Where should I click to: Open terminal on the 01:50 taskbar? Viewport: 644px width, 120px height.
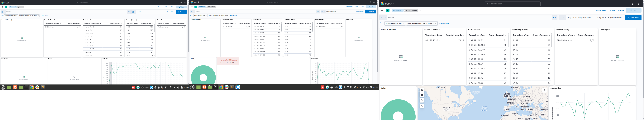[x=26, y=87]
